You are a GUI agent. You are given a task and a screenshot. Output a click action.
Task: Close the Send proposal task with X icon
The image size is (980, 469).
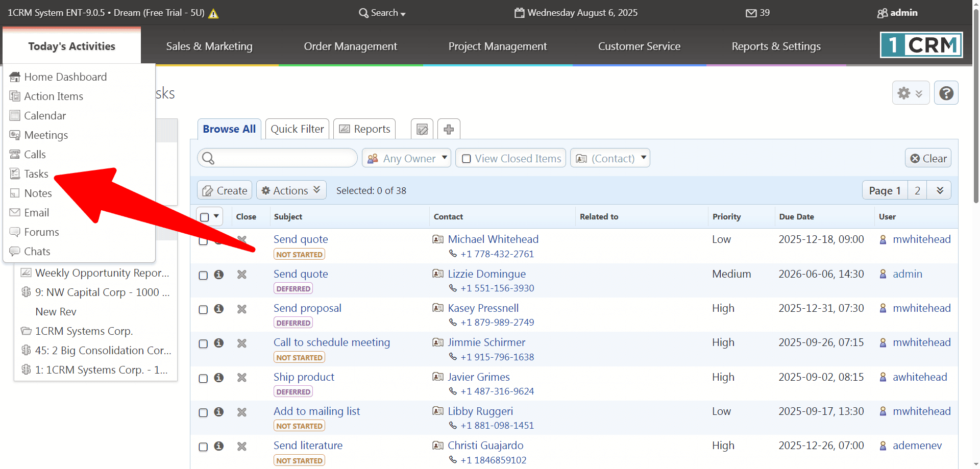(x=242, y=309)
